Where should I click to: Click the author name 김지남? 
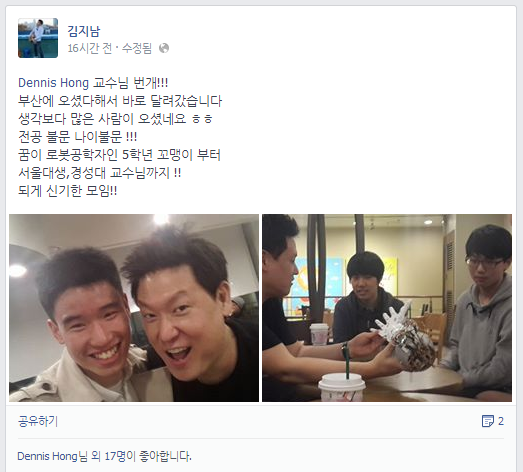pyautogui.click(x=84, y=31)
